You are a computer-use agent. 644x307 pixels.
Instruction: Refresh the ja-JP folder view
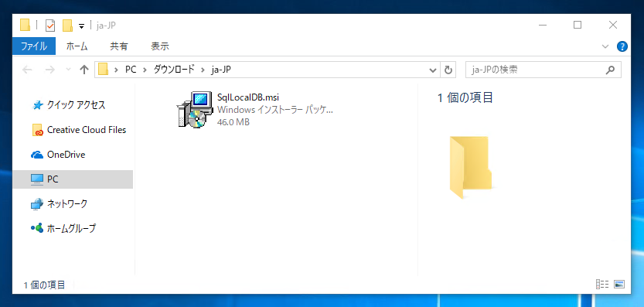coord(448,70)
